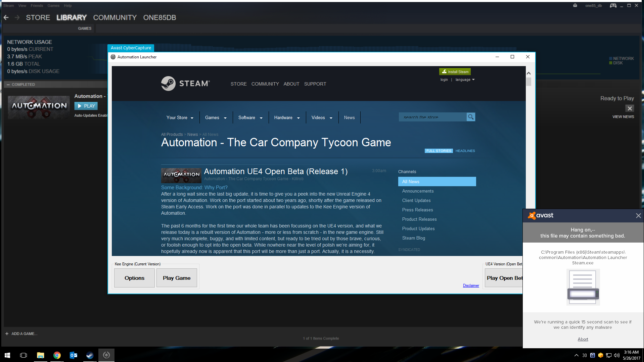Open Chrome from the taskbar

point(57,355)
